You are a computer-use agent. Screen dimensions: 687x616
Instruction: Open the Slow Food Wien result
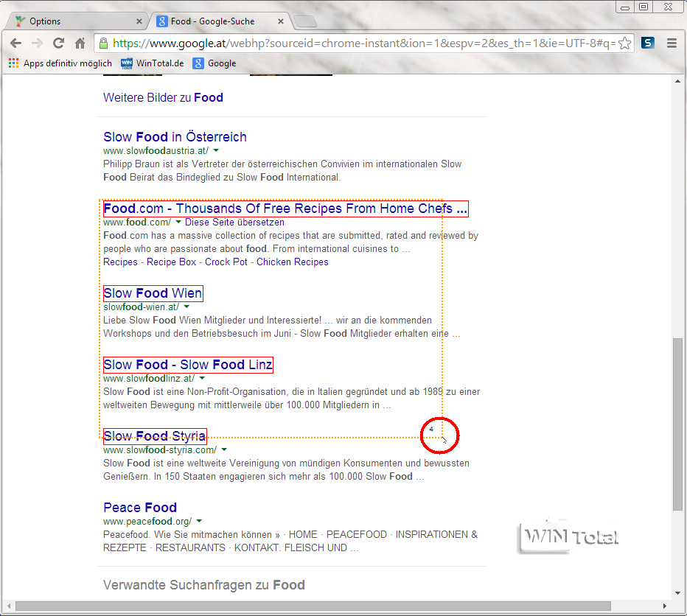[x=153, y=293]
